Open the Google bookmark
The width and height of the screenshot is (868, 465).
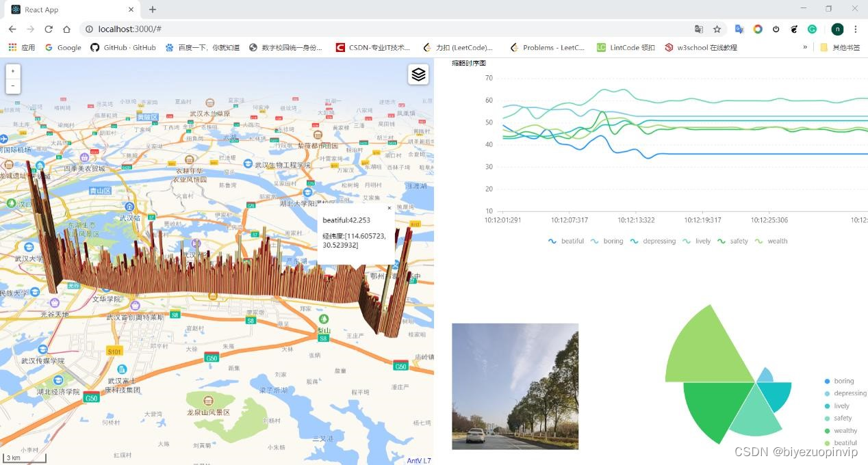(x=63, y=48)
